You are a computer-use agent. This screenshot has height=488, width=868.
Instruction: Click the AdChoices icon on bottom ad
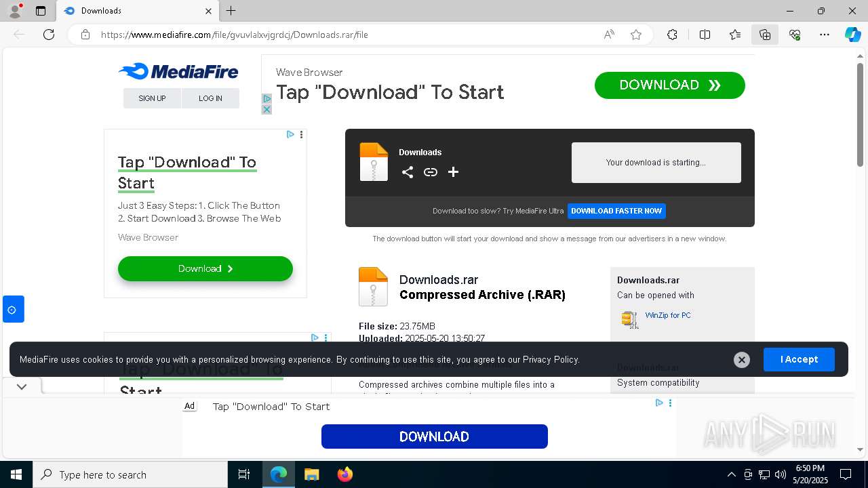point(658,403)
